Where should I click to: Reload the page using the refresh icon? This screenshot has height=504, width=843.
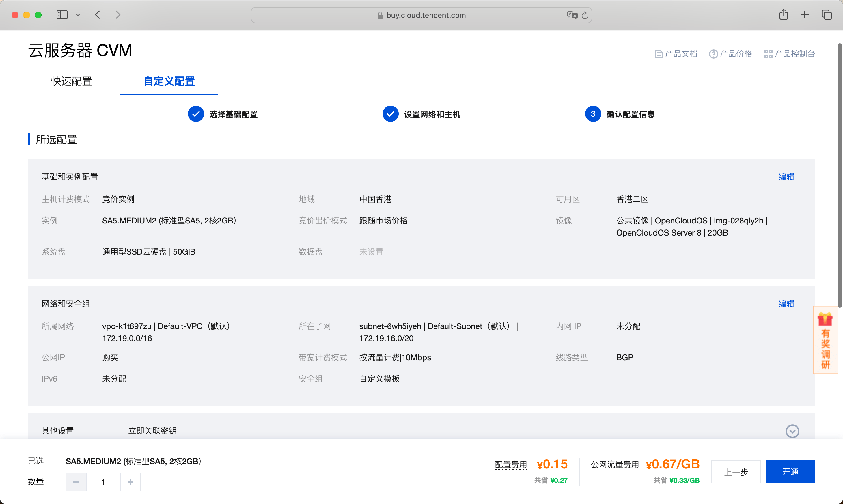[585, 15]
